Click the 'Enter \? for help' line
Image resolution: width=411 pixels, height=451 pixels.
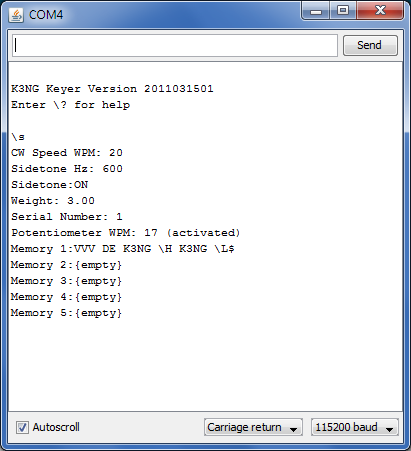(x=70, y=105)
